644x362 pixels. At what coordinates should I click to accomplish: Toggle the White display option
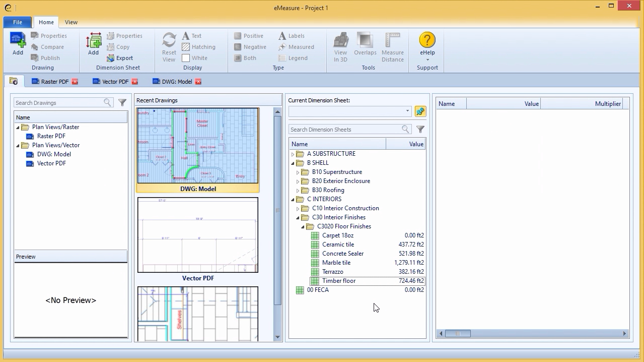[194, 58]
